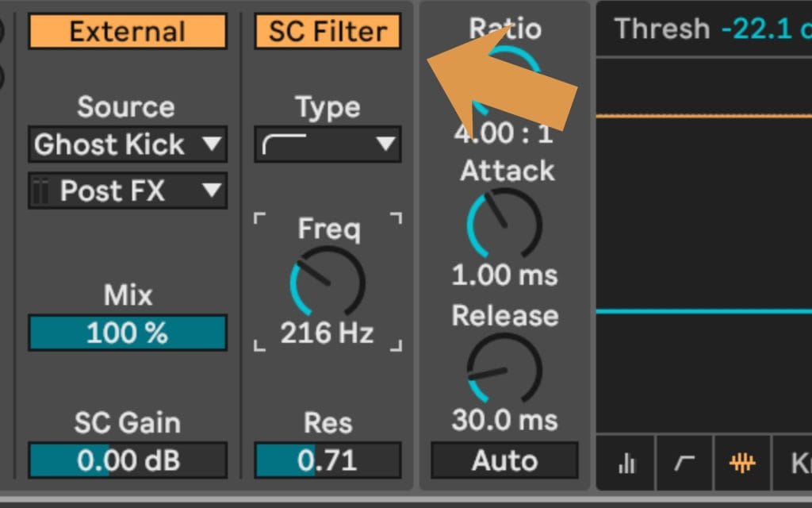Screen dimensions: 812x508
Task: Click the 30.0 ms release value
Action: click(x=504, y=420)
